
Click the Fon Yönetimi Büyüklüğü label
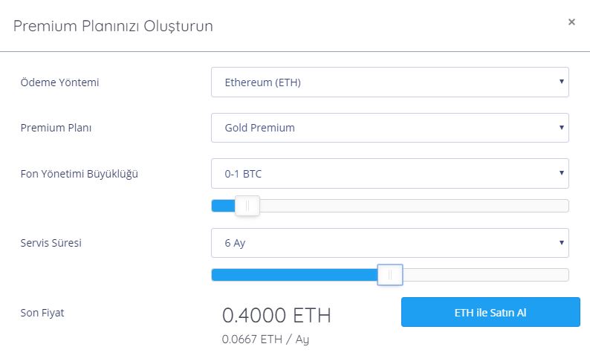pos(79,174)
